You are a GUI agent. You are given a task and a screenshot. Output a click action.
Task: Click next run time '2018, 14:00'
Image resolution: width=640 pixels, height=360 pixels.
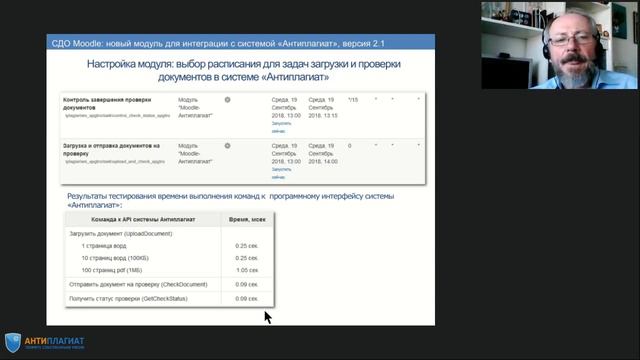tap(323, 162)
